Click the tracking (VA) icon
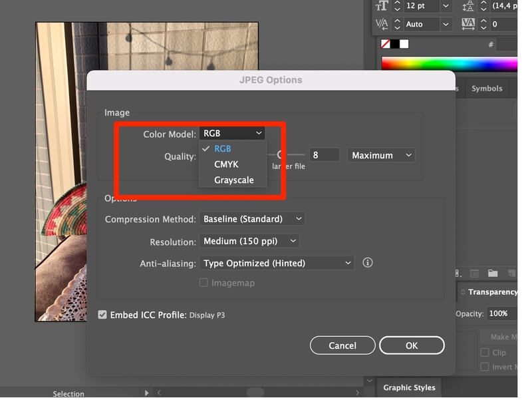532x412 pixels. [468, 24]
